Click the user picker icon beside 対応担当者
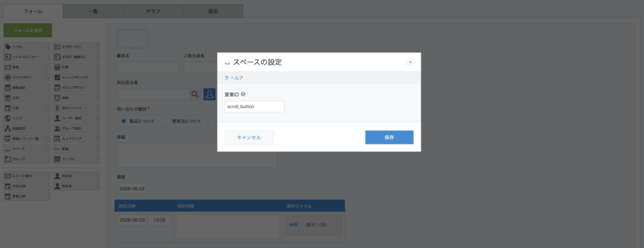Viewport: 644px width, 248px height. pos(209,94)
